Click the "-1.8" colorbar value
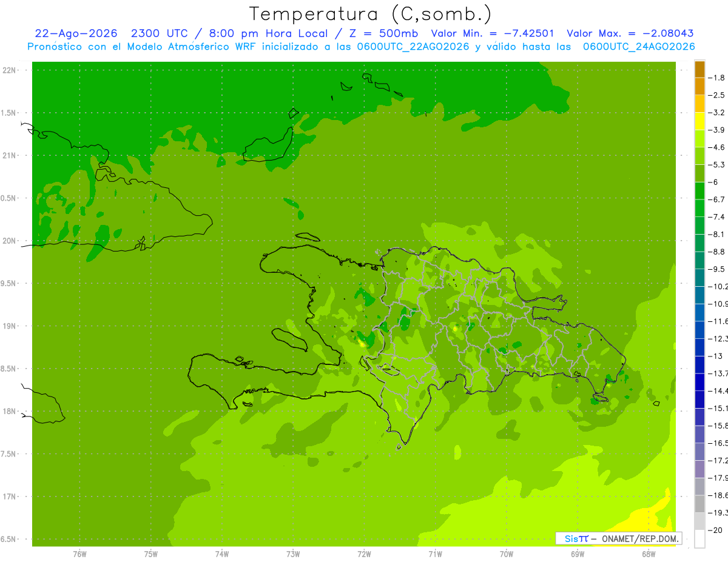The width and height of the screenshot is (728, 562). coord(716,78)
